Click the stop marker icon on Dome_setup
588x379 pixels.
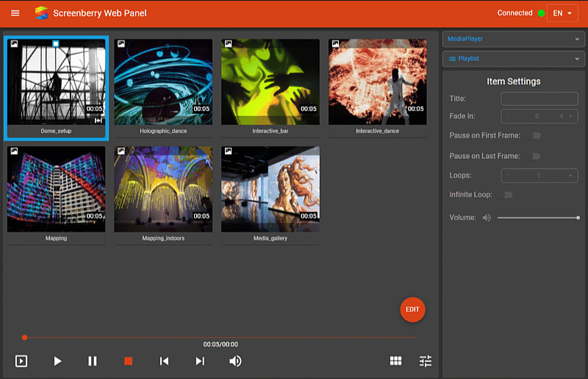(98, 120)
